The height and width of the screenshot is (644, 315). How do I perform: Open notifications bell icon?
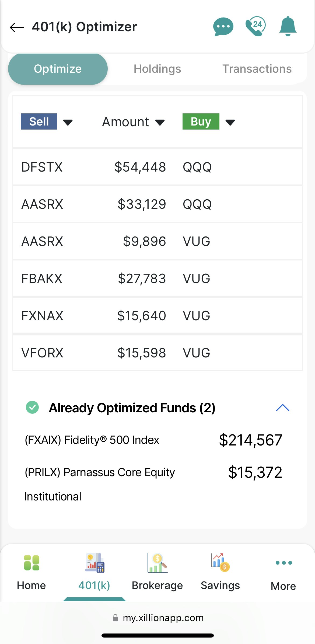[x=288, y=26]
